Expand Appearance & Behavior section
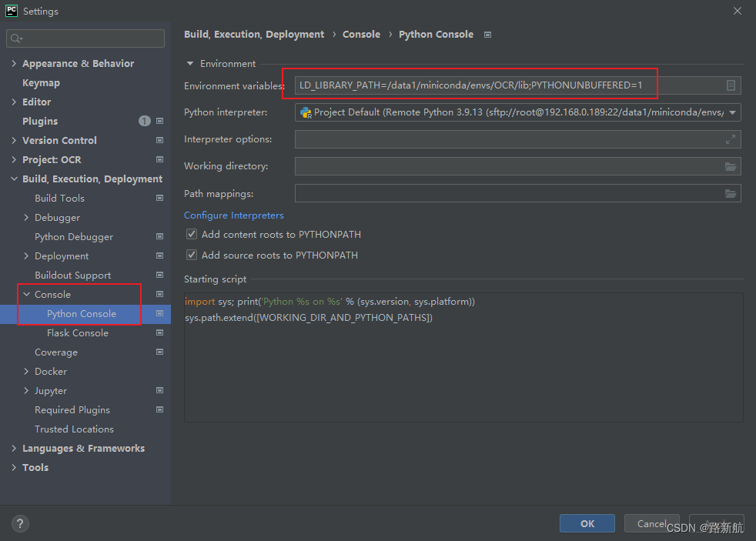This screenshot has width=756, height=541. (14, 63)
